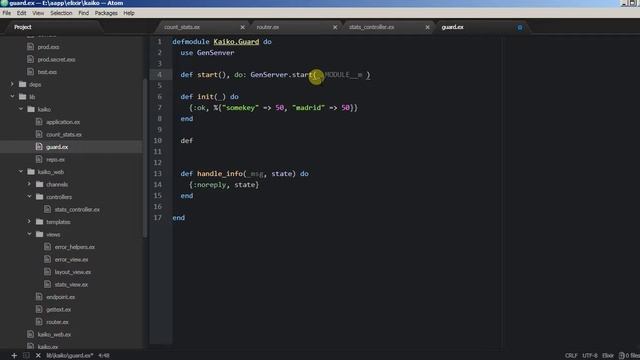
Task: Open the Edit menu
Action: [x=22, y=13]
